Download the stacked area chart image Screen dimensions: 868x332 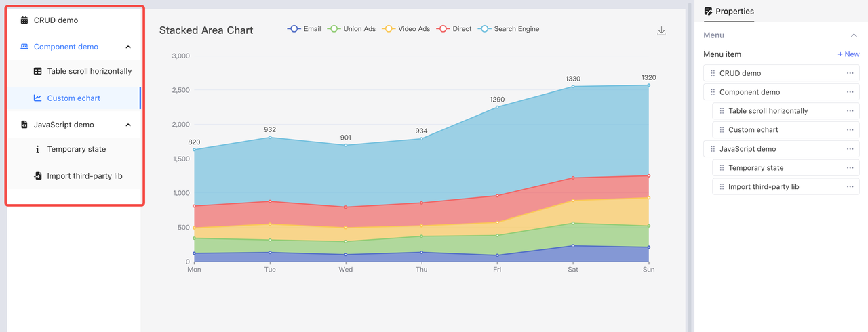point(661,31)
